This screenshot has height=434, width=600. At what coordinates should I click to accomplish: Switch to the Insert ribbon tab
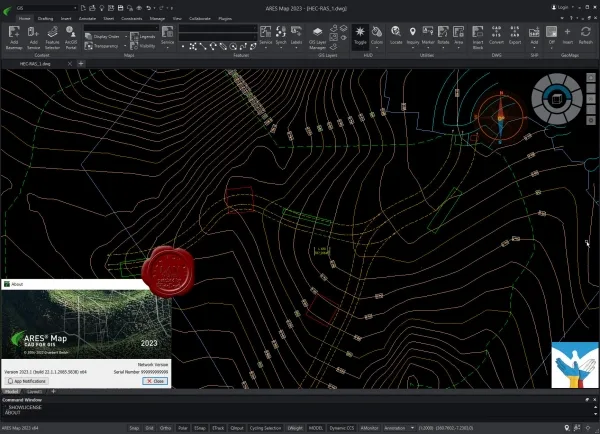66,18
